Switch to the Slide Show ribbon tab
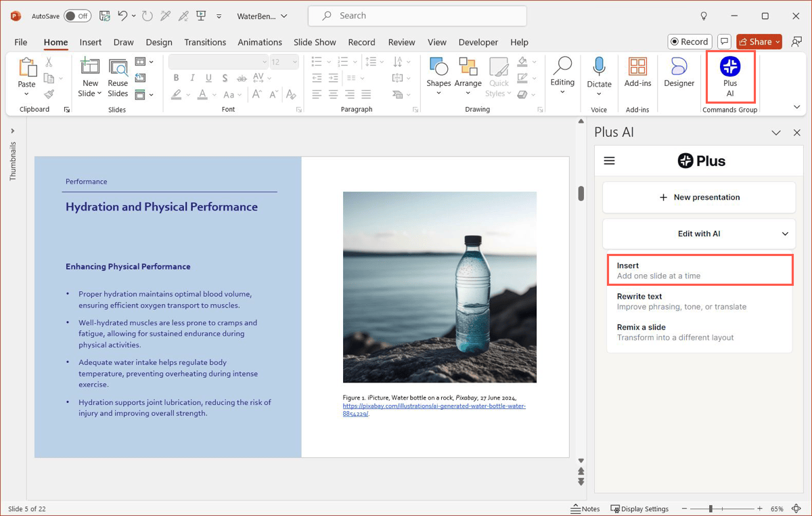Image resolution: width=812 pixels, height=516 pixels. 315,42
